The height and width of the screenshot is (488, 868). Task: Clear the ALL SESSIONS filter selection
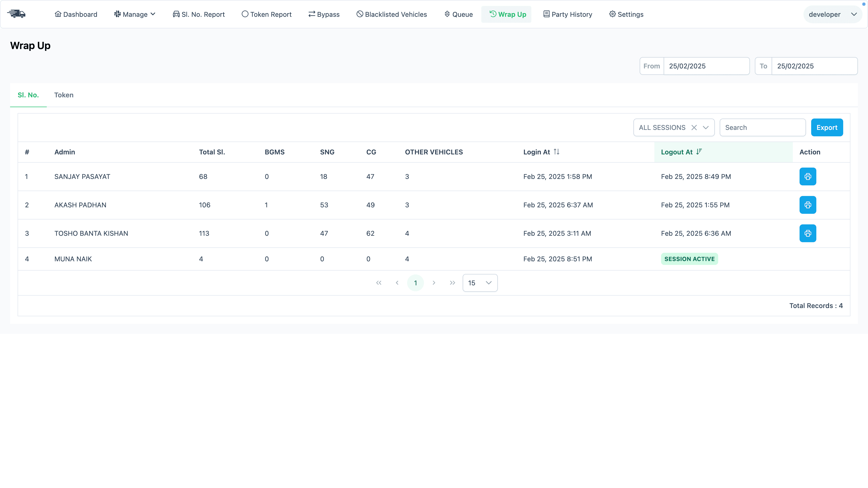point(694,127)
